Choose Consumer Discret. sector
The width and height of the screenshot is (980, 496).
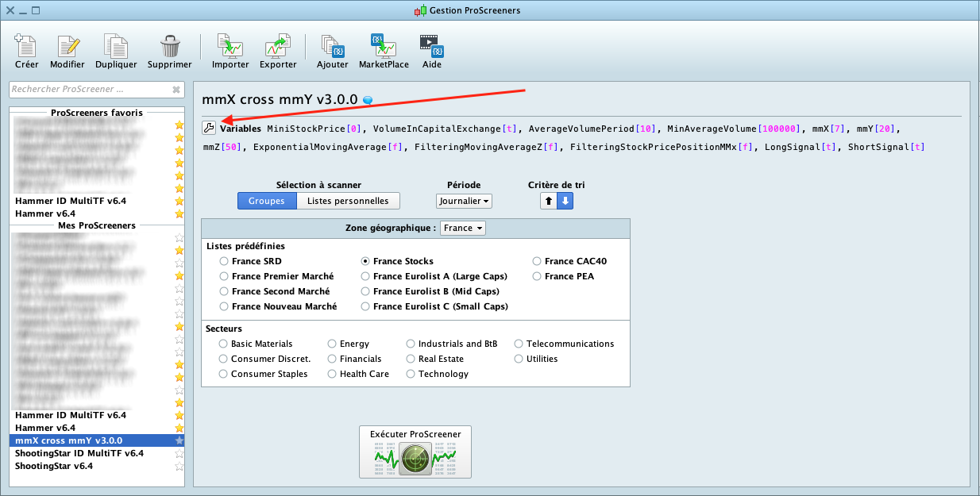223,359
